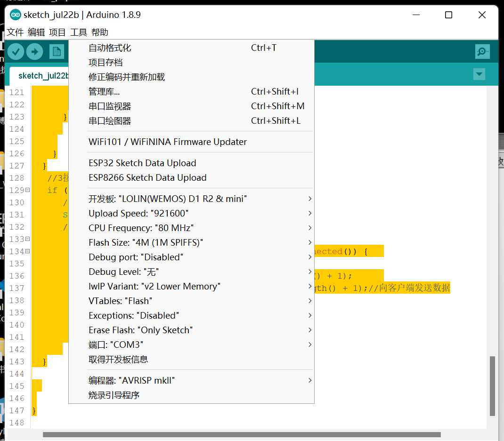
Task: Choose 烧录引导程序 burn bootloader
Action: (x=192, y=395)
